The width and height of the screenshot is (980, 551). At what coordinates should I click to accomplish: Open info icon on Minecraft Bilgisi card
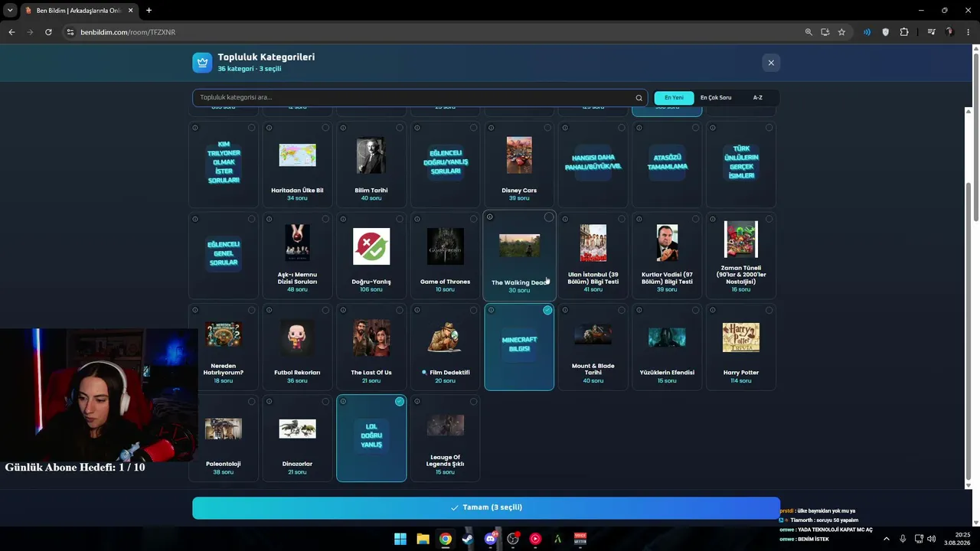click(x=492, y=310)
